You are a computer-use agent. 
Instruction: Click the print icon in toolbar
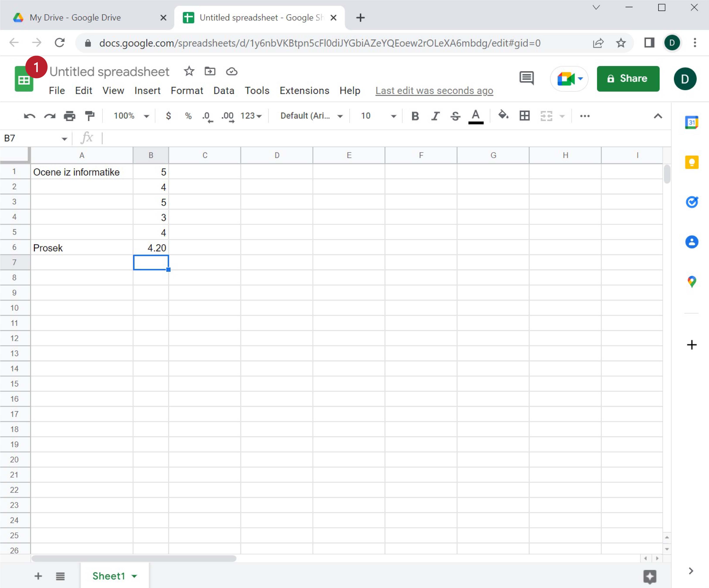coord(70,116)
